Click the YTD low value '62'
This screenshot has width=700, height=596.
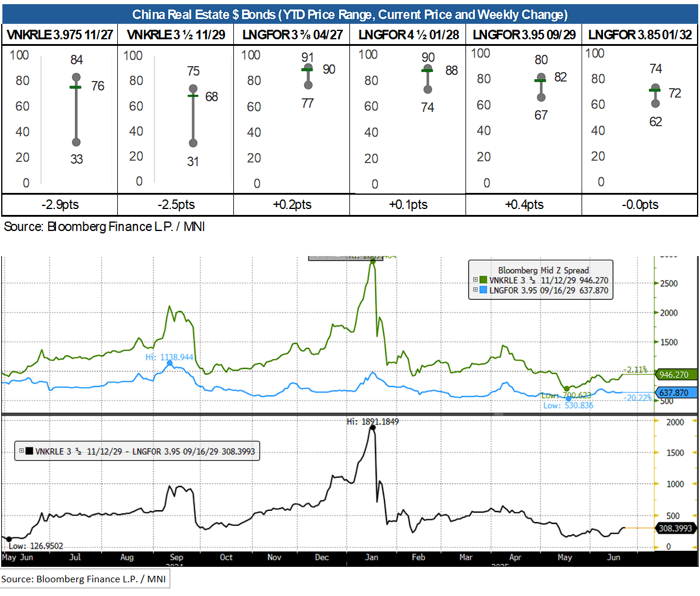656,122
